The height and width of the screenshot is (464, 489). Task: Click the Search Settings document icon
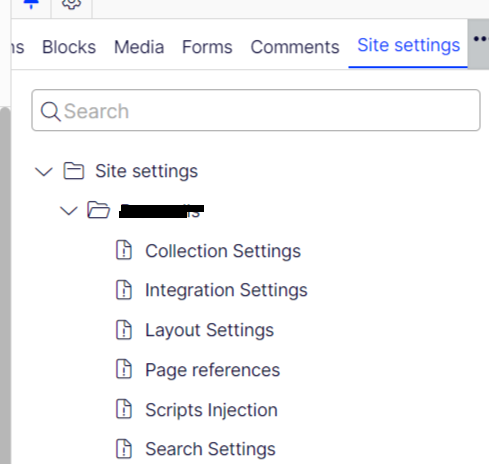click(124, 449)
